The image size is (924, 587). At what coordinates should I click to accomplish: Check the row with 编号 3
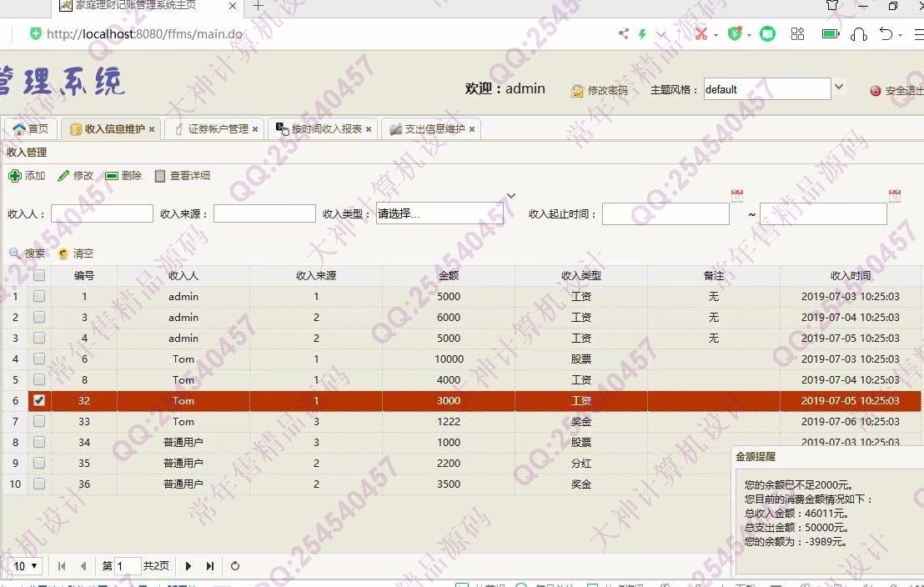pos(39,317)
